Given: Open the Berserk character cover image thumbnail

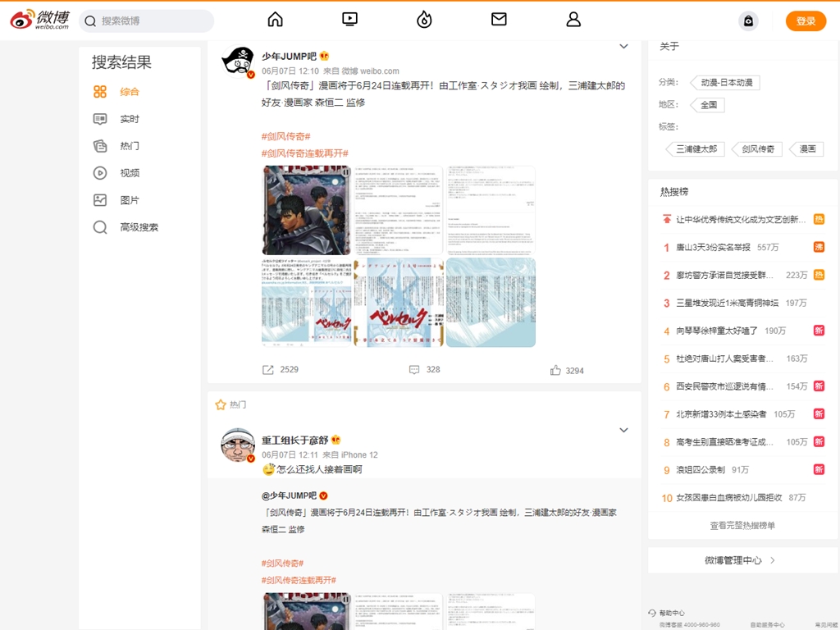Looking at the screenshot, I should click(x=307, y=210).
